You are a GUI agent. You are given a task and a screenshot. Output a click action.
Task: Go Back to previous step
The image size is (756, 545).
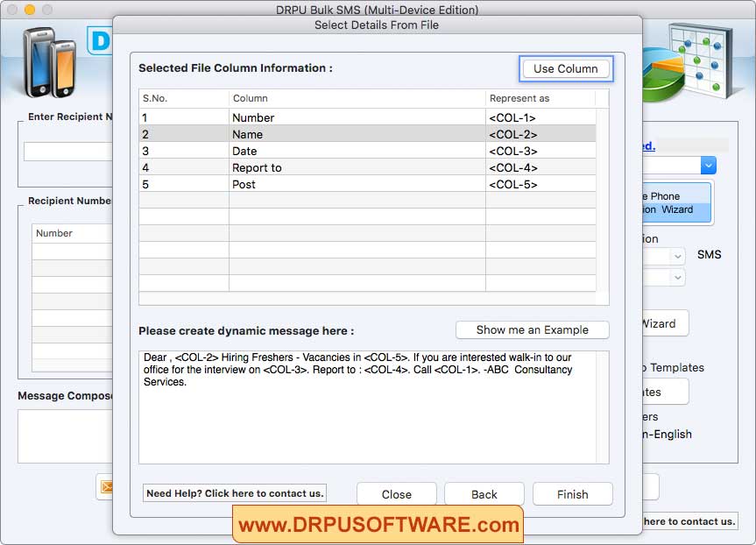484,494
